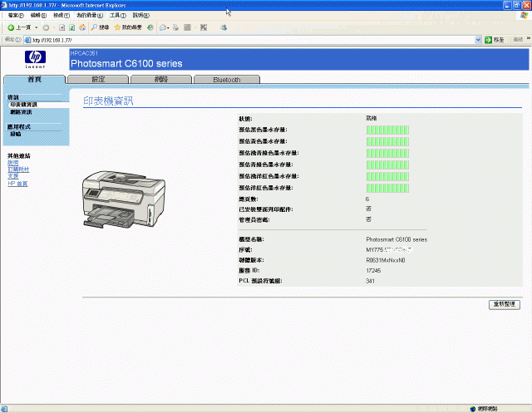This screenshot has width=532, height=413.
Task: Open the Back button history dropdown arrow
Action: coord(37,27)
